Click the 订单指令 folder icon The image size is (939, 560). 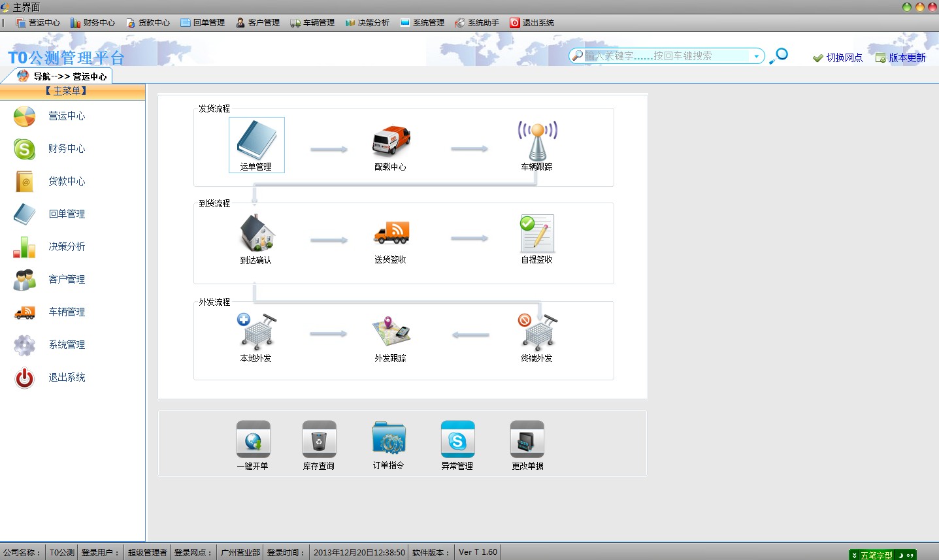click(x=389, y=440)
